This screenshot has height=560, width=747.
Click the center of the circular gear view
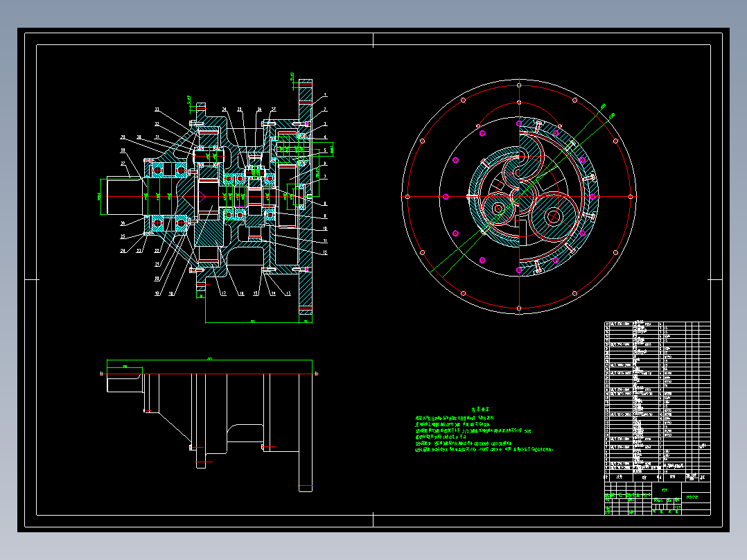click(x=519, y=196)
